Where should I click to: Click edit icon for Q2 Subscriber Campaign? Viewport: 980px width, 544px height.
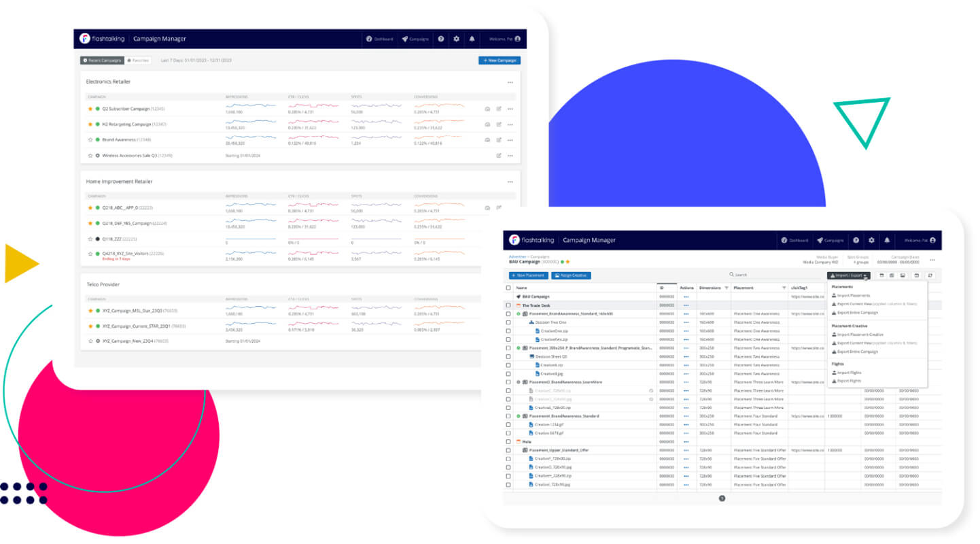tap(499, 109)
